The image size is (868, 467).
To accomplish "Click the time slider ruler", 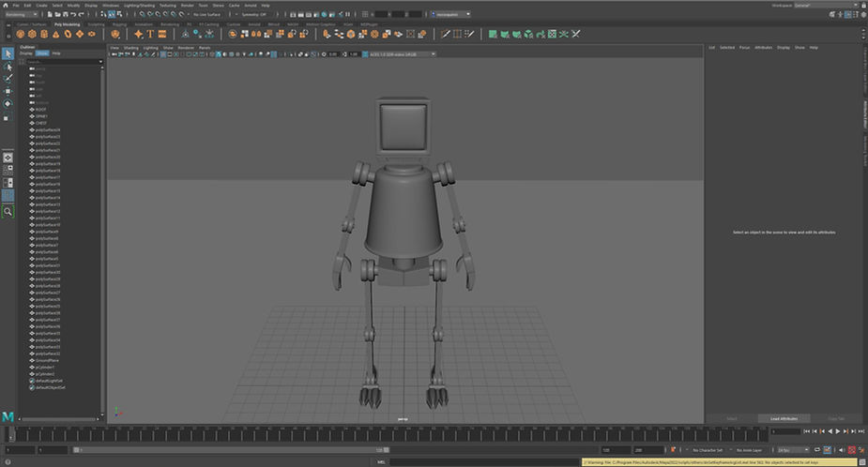I will pos(386,433).
